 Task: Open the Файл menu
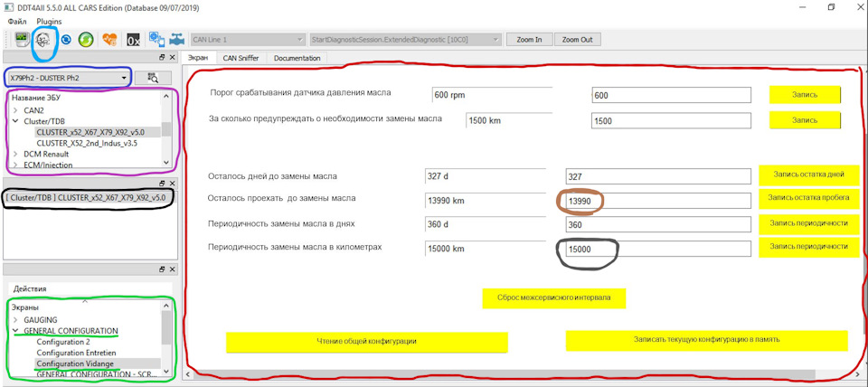click(x=18, y=21)
